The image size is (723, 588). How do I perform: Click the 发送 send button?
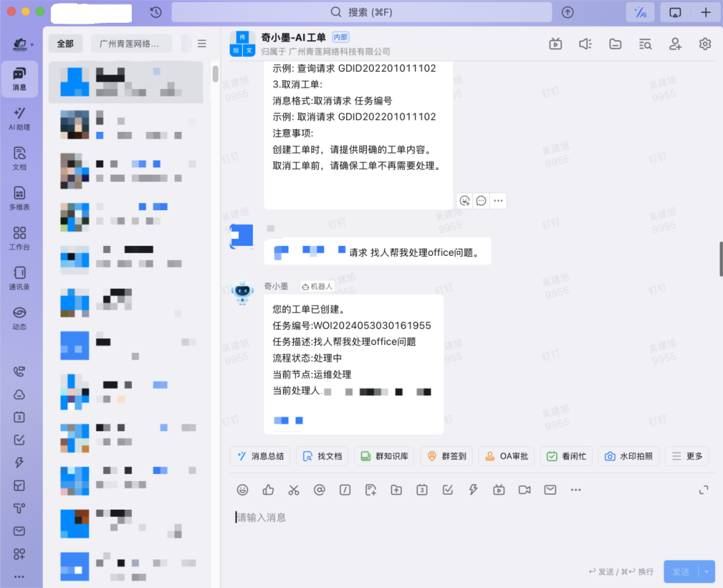point(681,572)
